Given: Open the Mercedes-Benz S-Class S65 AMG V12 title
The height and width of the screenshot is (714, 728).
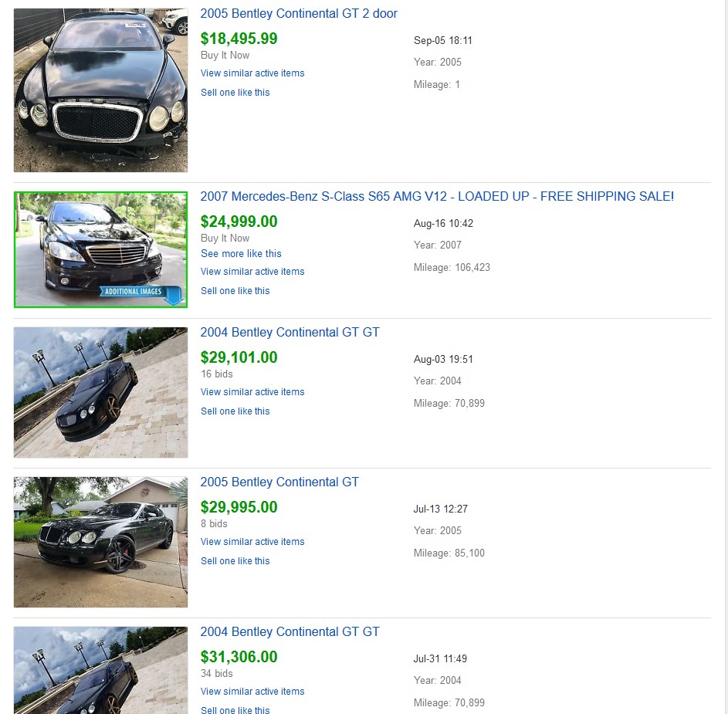Looking at the screenshot, I should [x=437, y=197].
